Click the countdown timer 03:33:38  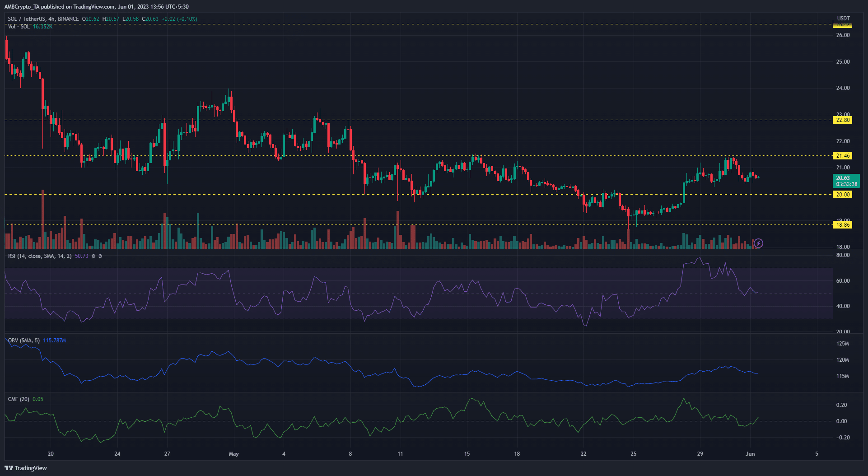(846, 184)
